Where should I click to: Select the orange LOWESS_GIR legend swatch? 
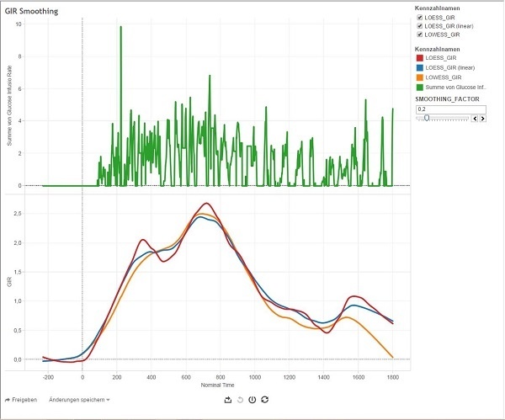point(420,77)
